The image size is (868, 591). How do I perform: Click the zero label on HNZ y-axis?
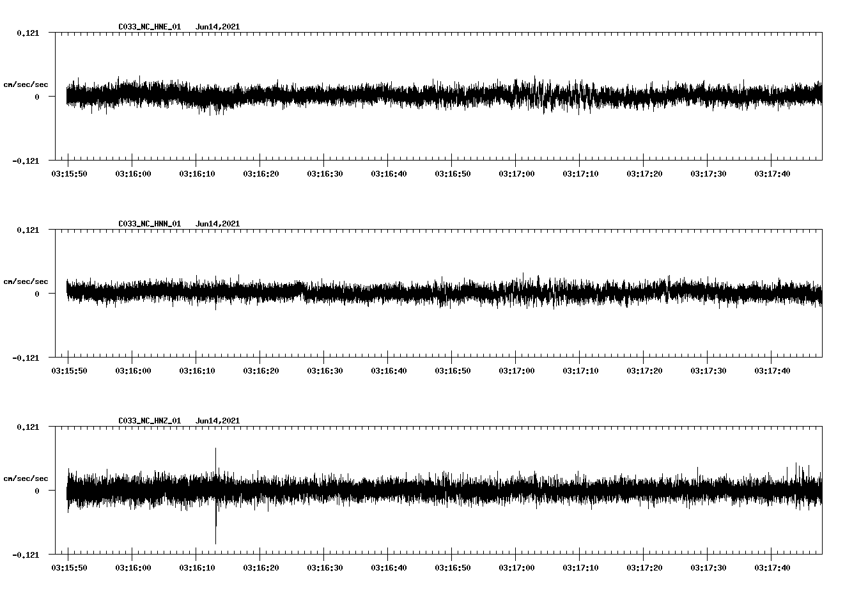tap(37, 491)
